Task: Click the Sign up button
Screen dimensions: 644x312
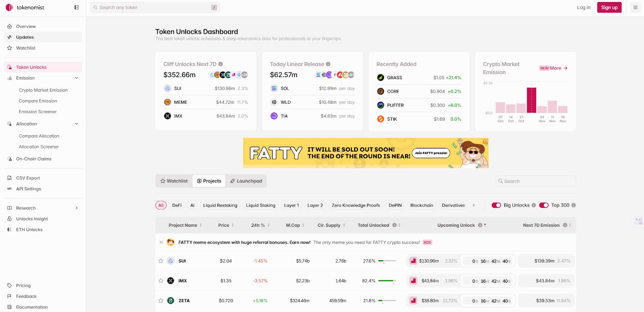Action: pyautogui.click(x=609, y=7)
